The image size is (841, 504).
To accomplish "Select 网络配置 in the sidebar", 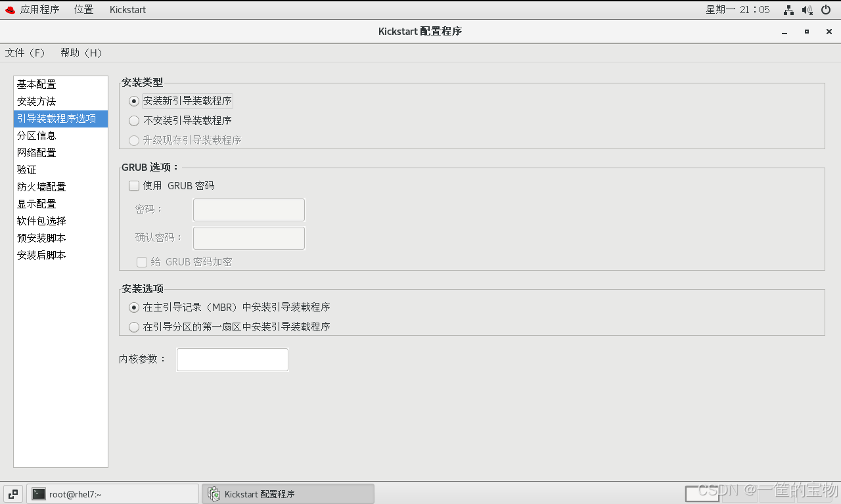I will pyautogui.click(x=60, y=152).
